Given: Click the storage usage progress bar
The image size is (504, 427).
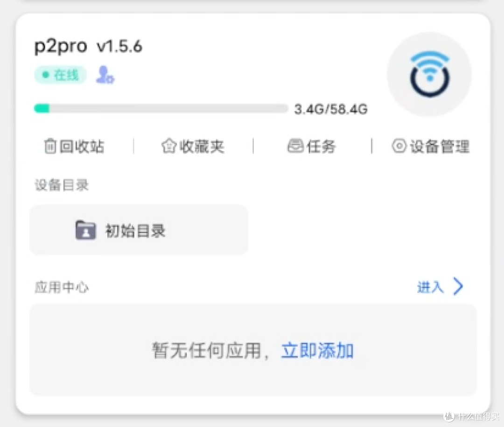Looking at the screenshot, I should [x=161, y=108].
